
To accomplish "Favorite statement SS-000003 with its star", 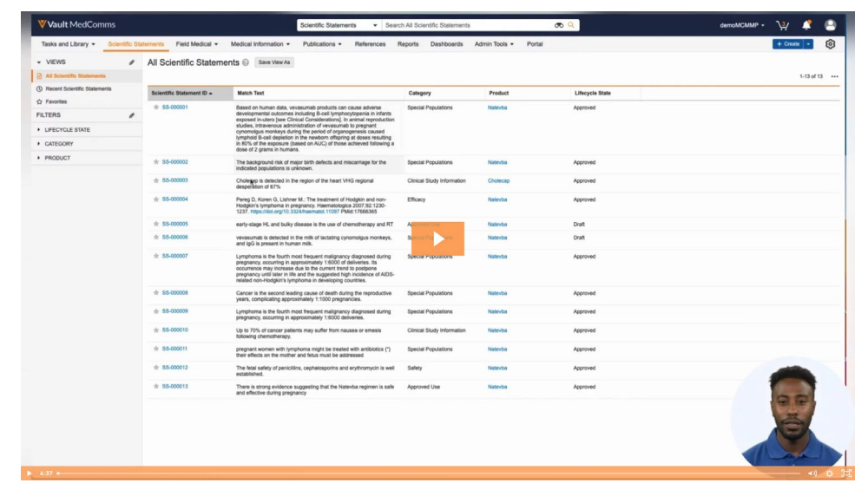I will [156, 180].
